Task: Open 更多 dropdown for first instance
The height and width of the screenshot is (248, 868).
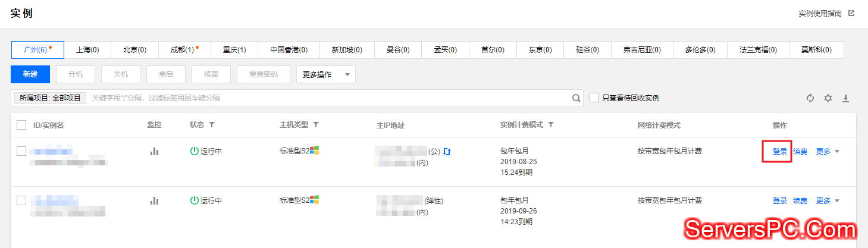Action: click(x=828, y=152)
